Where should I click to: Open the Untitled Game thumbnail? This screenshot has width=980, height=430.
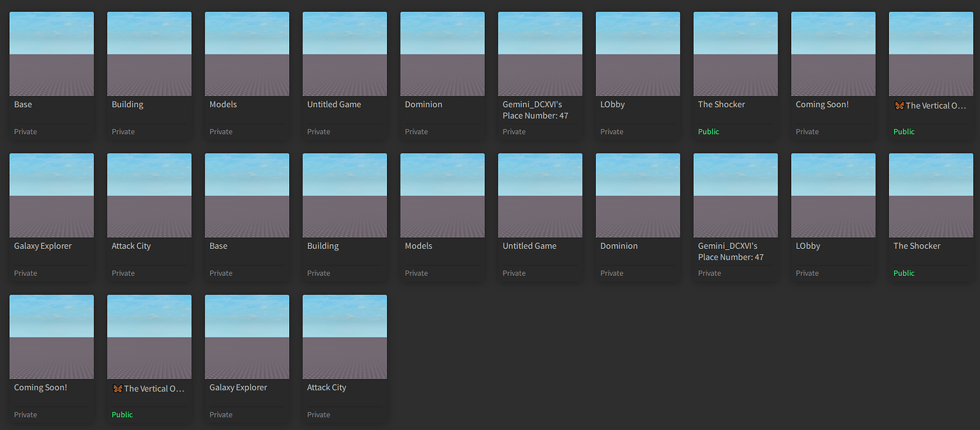pyautogui.click(x=344, y=53)
